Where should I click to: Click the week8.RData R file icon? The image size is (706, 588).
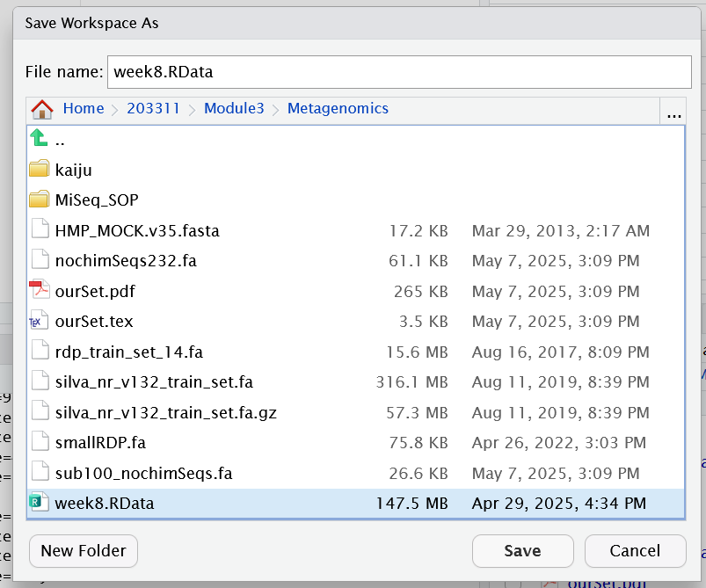point(39,502)
